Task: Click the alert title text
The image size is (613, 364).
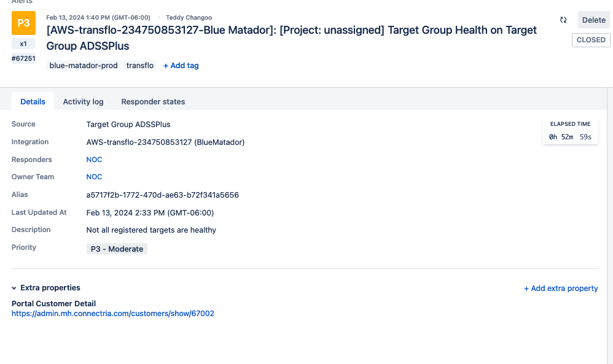Action: pyautogui.click(x=292, y=38)
